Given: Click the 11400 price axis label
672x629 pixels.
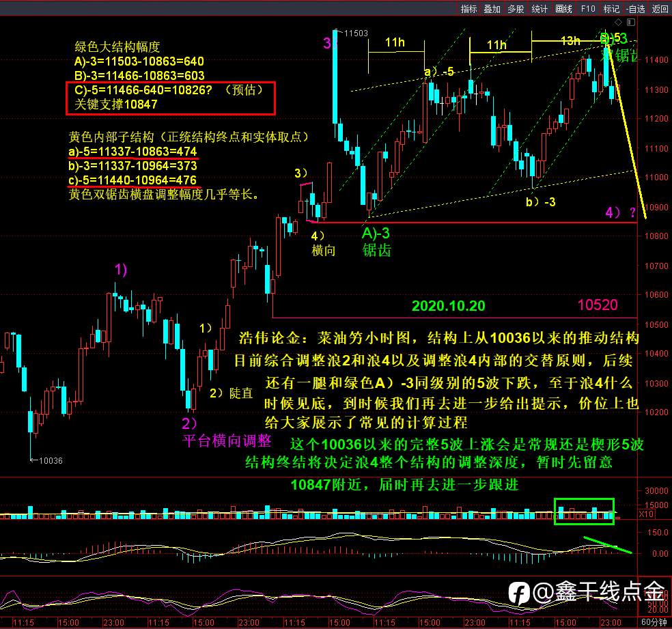Looking at the screenshot, I should 656,59.
